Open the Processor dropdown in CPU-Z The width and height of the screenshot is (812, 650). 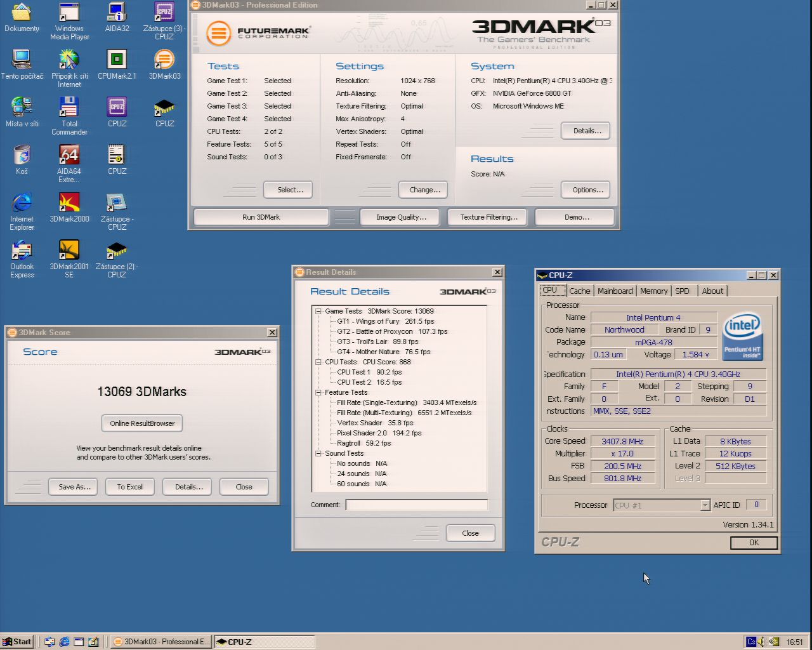(705, 505)
